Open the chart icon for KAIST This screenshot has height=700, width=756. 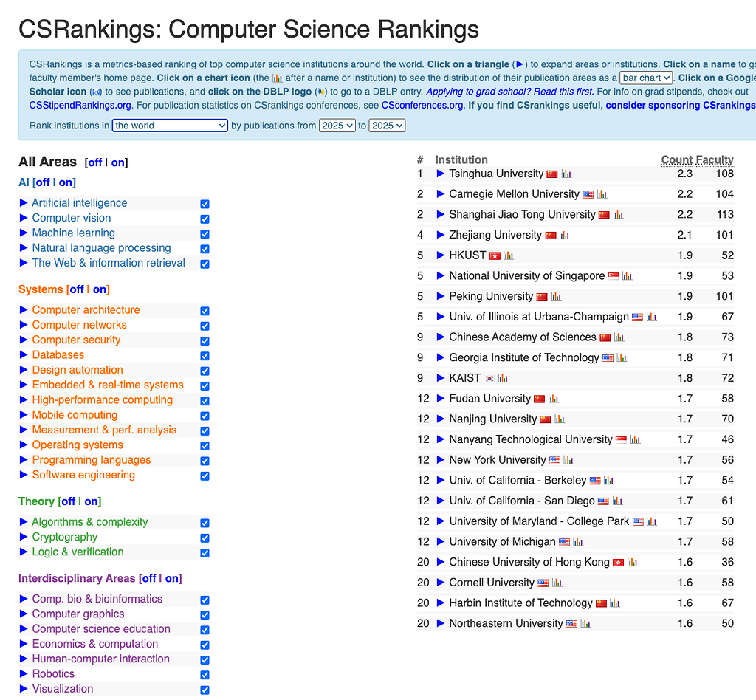[503, 378]
